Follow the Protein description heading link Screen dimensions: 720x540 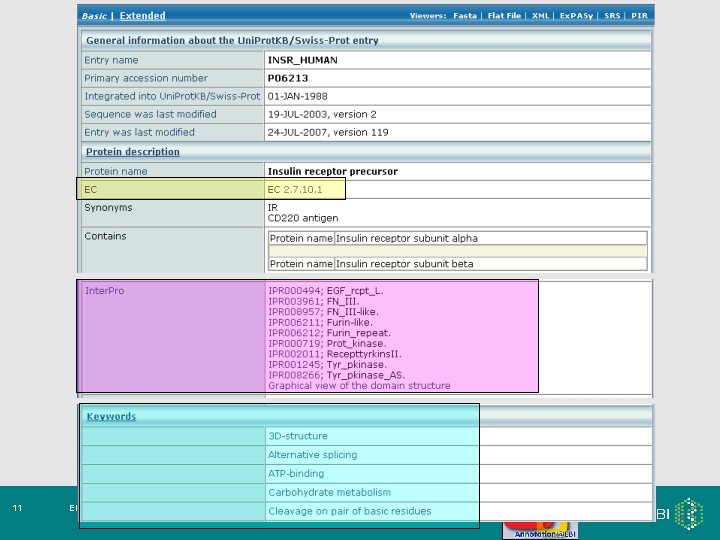click(133, 152)
